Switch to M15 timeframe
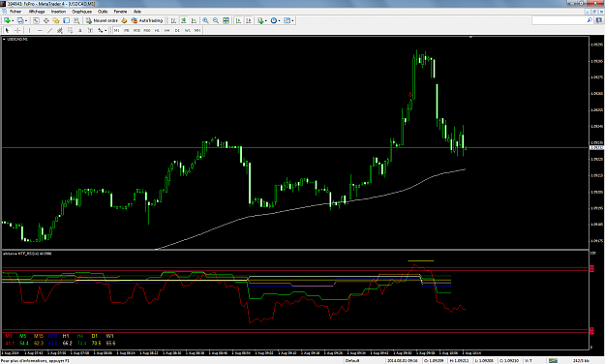Viewport: 605px width, 364px height. tap(136, 30)
